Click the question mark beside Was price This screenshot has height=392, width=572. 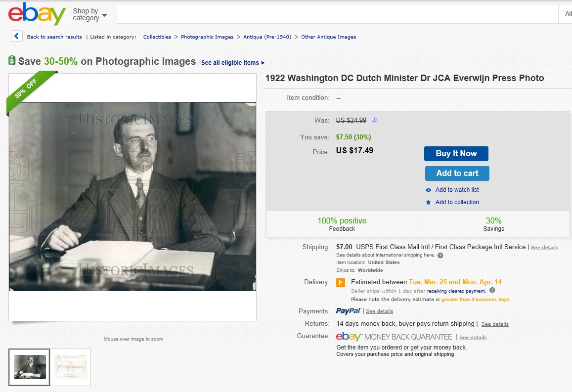pyautogui.click(x=374, y=120)
